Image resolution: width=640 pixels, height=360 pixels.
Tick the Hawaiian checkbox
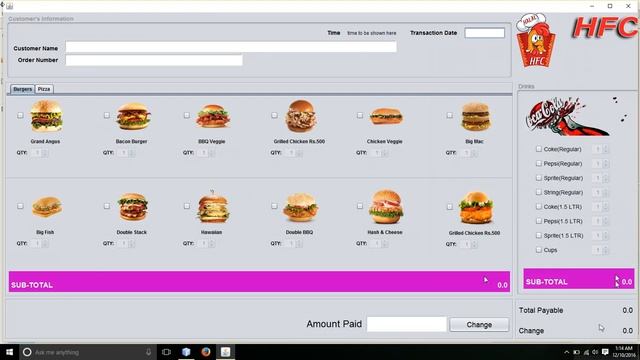[x=187, y=206]
